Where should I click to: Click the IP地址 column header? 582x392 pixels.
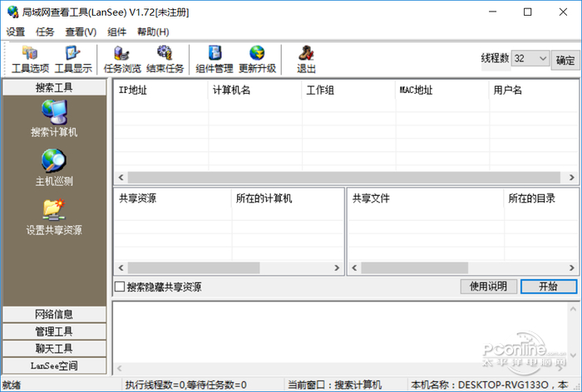(160, 90)
